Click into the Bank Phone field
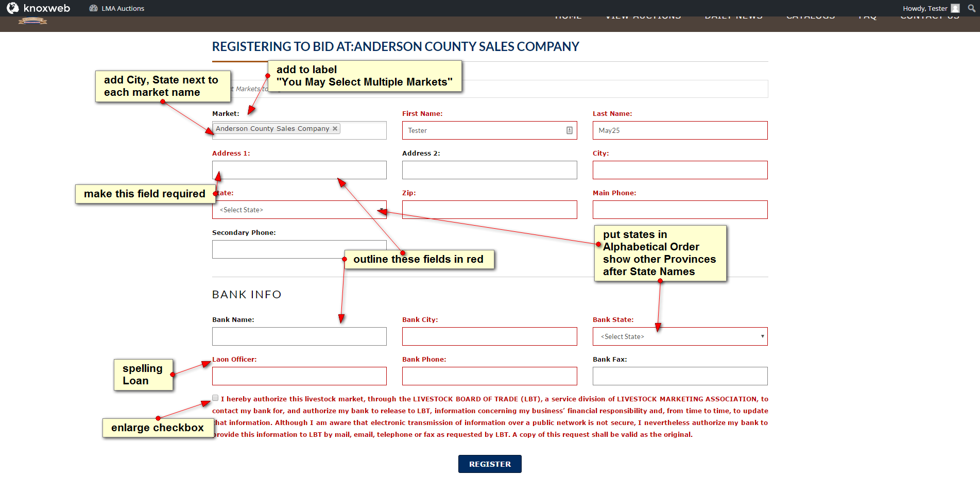Viewport: 980px width, 492px height. click(x=489, y=376)
